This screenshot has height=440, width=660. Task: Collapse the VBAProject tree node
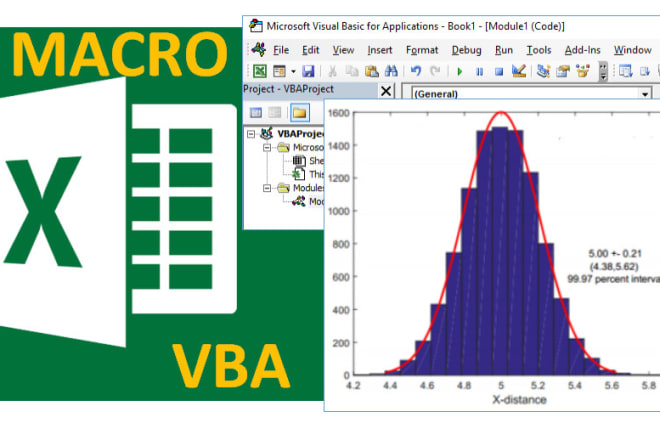coord(251,134)
